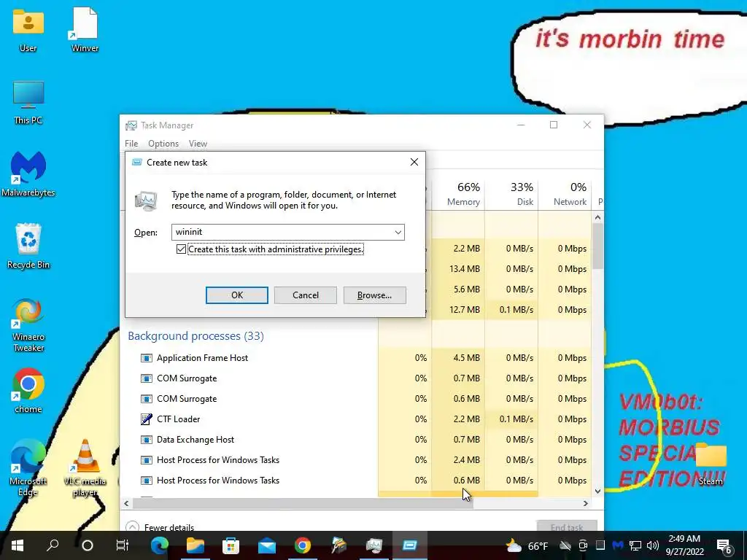747x560 pixels.
Task: Select Application Frame Host process row
Action: (x=356, y=358)
